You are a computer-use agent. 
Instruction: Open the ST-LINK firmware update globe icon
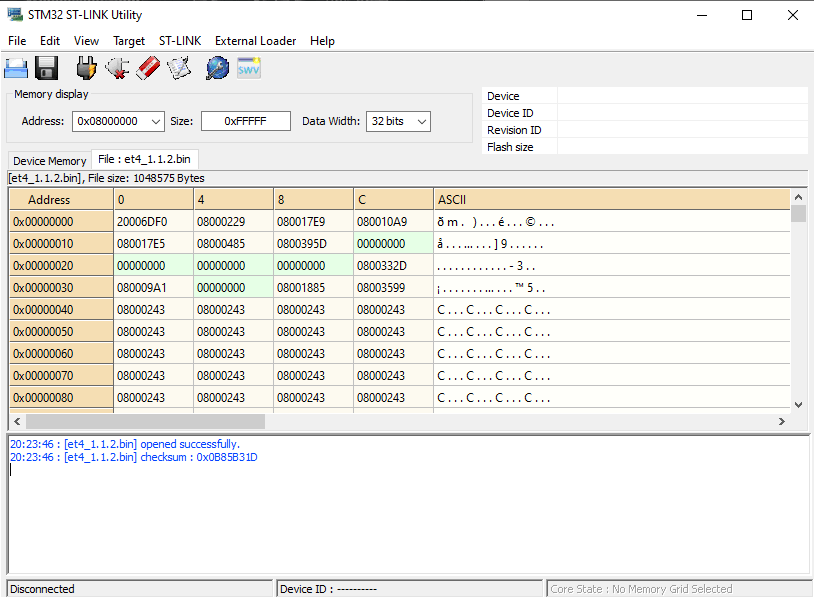218,69
